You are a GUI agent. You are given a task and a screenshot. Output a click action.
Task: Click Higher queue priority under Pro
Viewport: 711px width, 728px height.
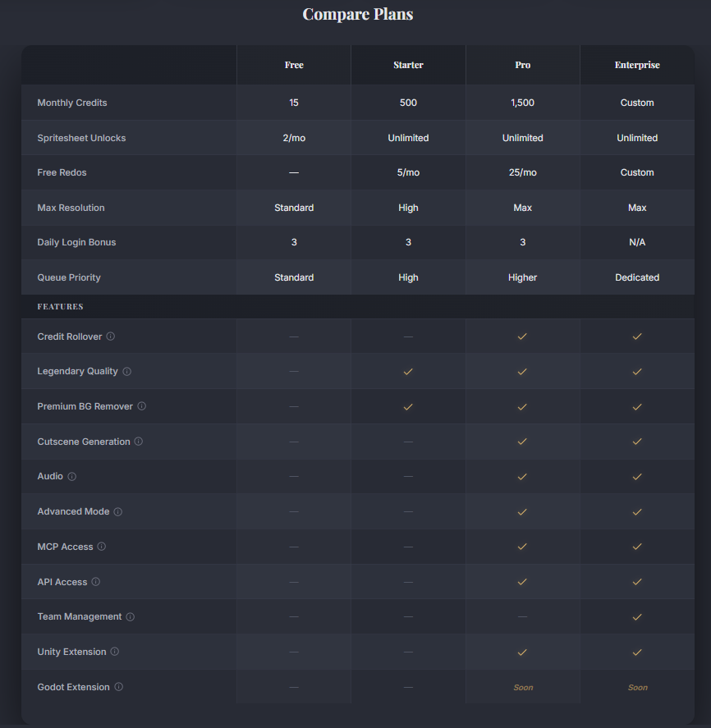[x=522, y=277]
